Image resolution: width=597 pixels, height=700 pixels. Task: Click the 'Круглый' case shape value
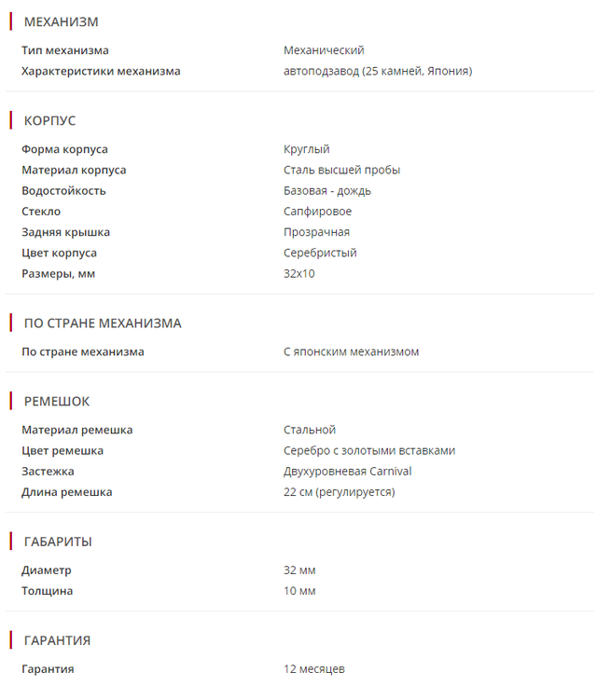pyautogui.click(x=307, y=149)
